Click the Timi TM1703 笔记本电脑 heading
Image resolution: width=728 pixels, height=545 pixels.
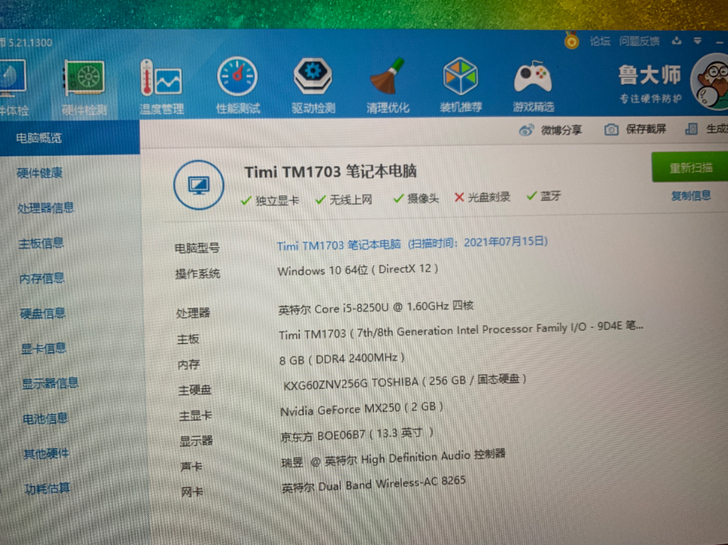click(x=330, y=172)
